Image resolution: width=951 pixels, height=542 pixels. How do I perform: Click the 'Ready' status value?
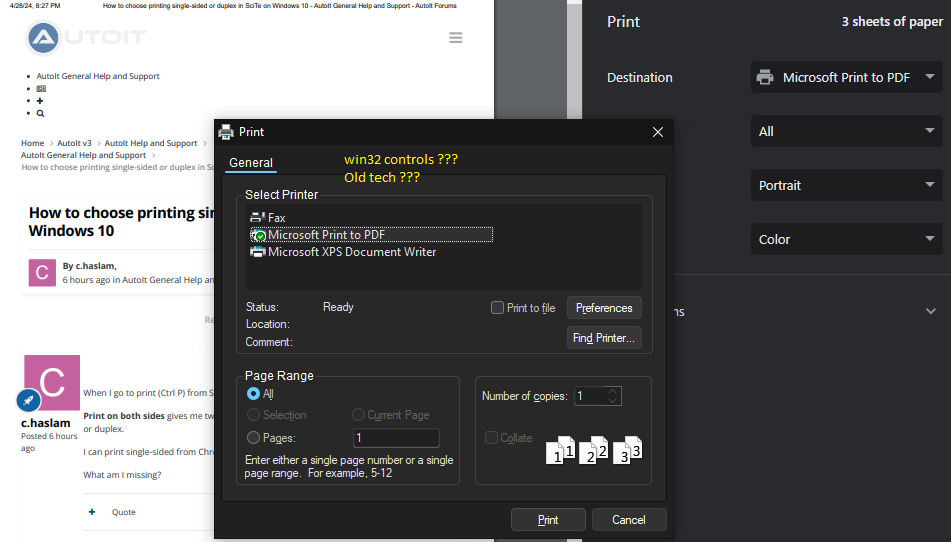coord(338,307)
